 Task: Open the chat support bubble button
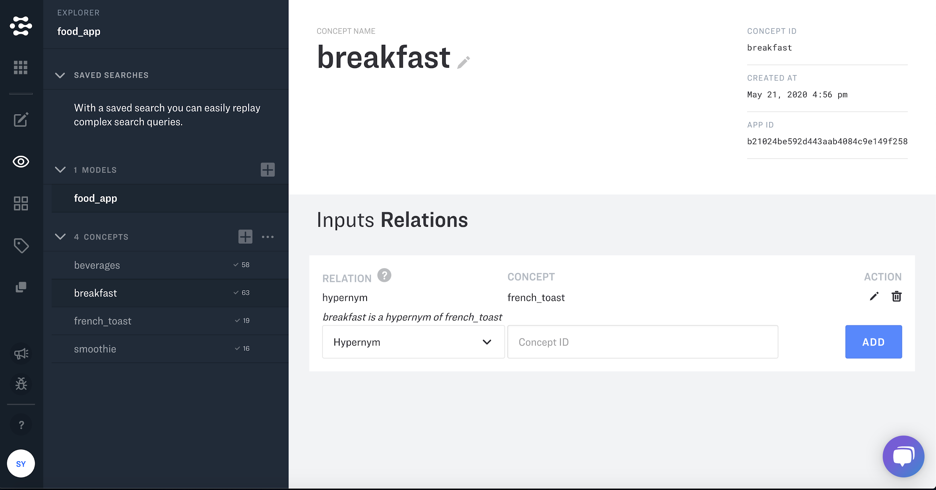[x=903, y=457]
